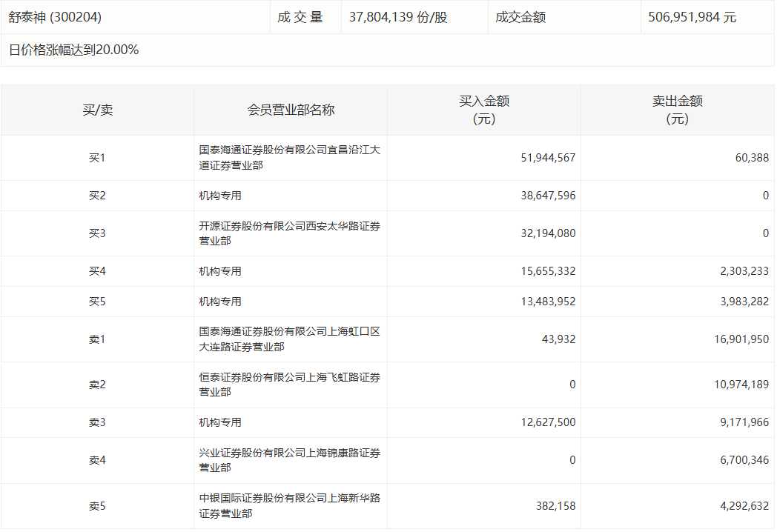Click 机构专用 in the 买2 row
The image size is (777, 532).
point(220,196)
